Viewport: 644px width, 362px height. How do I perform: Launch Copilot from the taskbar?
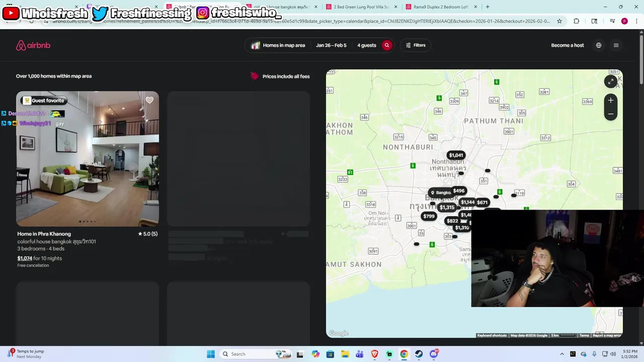tap(315, 354)
